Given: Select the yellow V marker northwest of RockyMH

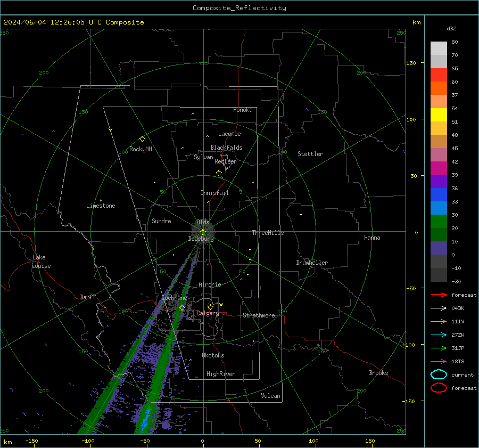Looking at the screenshot, I should pos(111,130).
